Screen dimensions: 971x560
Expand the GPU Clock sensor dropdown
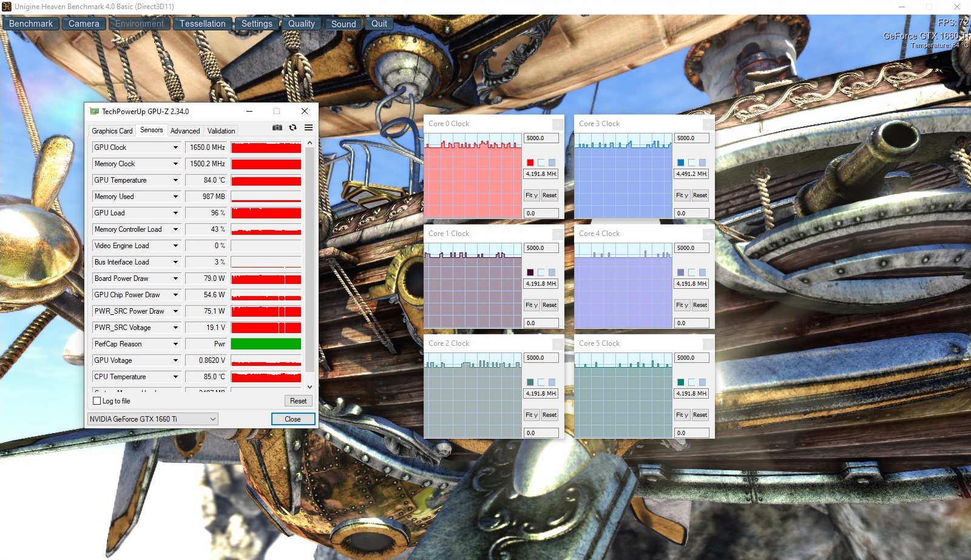[x=175, y=147]
